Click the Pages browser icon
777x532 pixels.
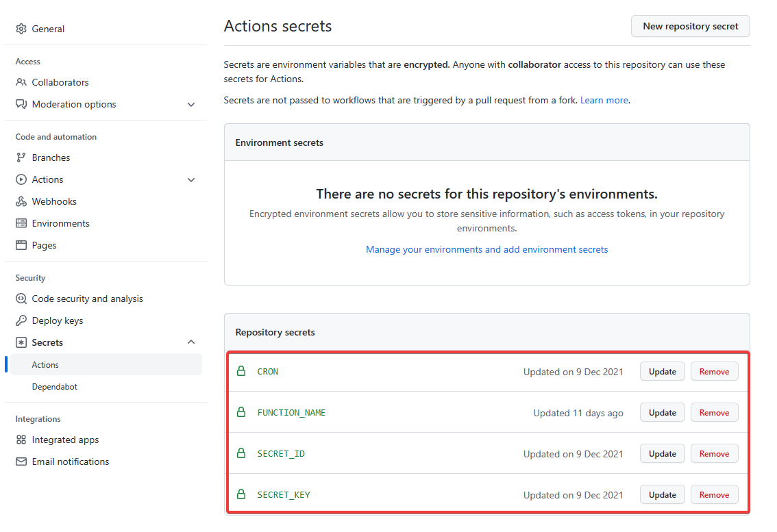[21, 245]
